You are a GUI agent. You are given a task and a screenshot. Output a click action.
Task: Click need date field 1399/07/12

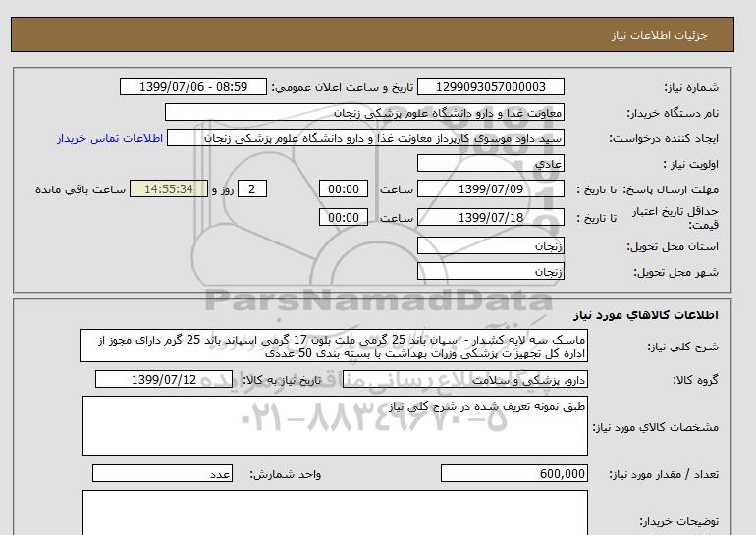click(x=164, y=379)
